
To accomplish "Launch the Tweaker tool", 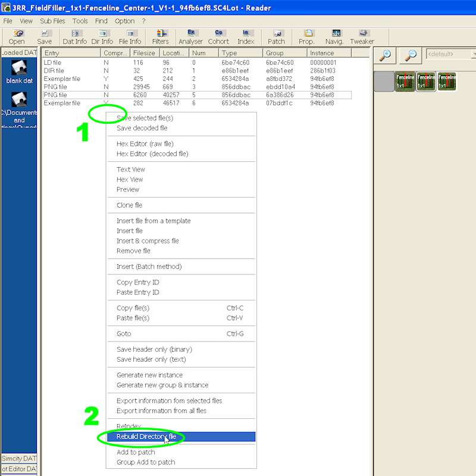I will coord(362,37).
